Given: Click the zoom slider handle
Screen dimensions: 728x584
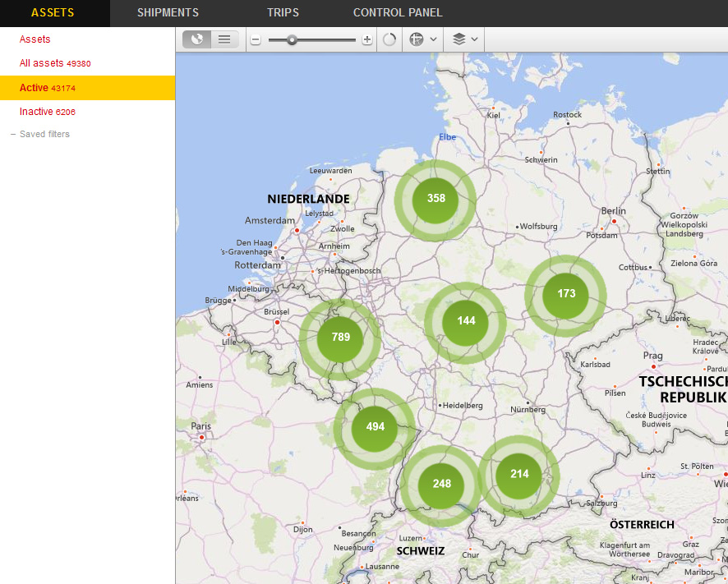Looking at the screenshot, I should [x=292, y=39].
